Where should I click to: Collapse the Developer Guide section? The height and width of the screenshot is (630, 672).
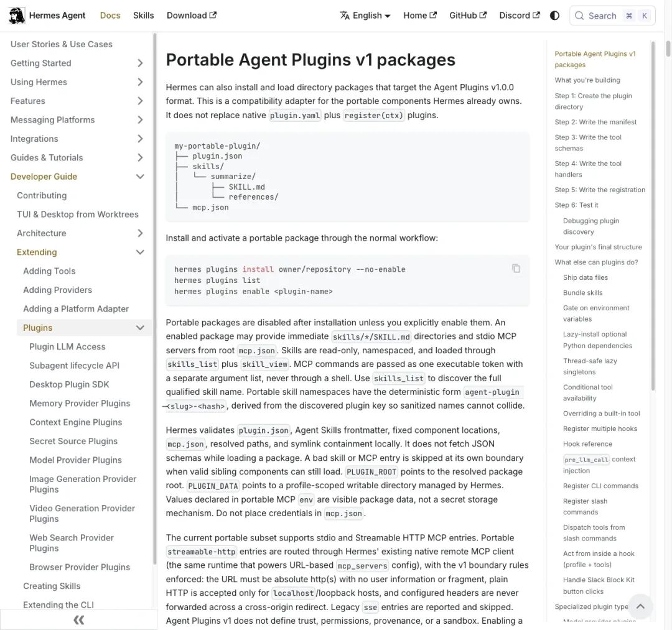coord(140,177)
